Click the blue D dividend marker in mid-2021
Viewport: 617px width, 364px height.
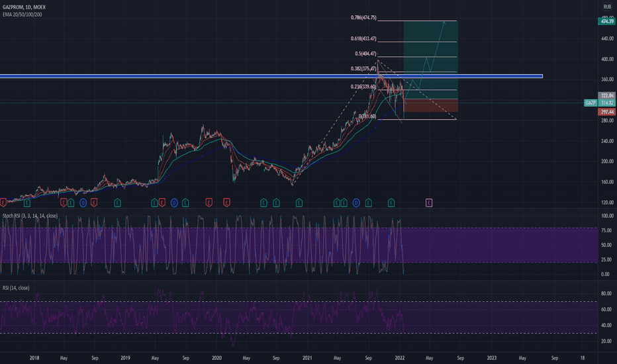click(x=356, y=203)
